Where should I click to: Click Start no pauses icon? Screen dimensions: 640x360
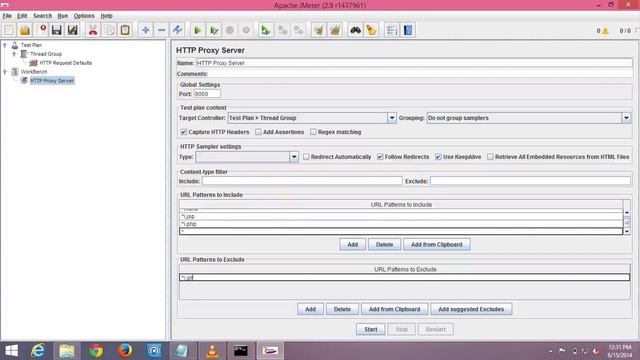tap(214, 30)
